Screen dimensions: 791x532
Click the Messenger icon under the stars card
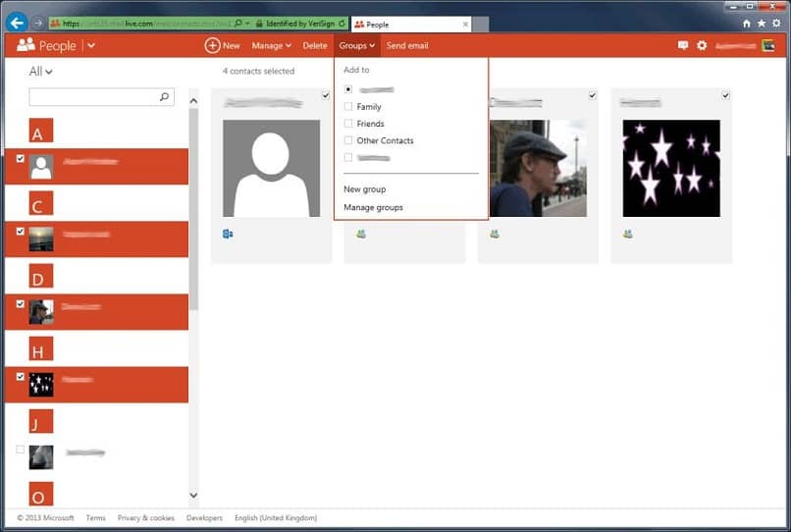click(x=627, y=234)
